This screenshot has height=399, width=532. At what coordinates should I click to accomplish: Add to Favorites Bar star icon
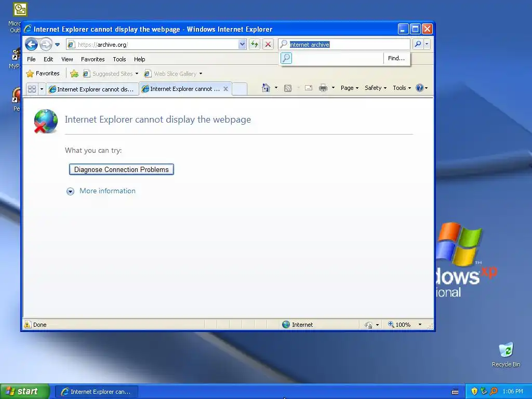[74, 74]
